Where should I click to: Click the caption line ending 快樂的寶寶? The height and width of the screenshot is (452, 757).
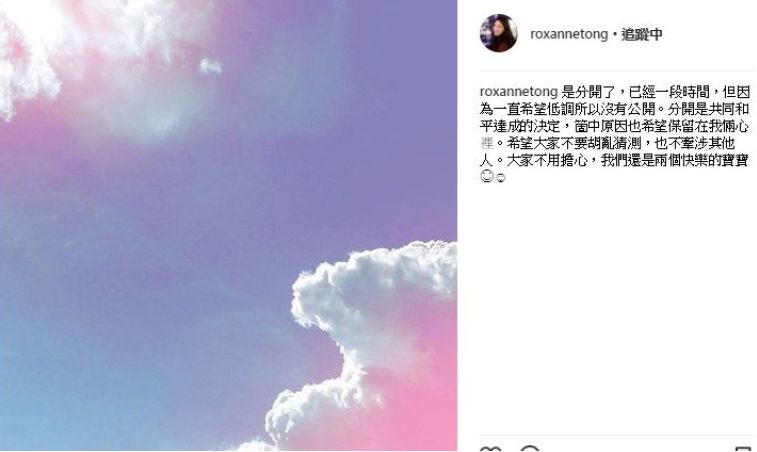point(615,160)
